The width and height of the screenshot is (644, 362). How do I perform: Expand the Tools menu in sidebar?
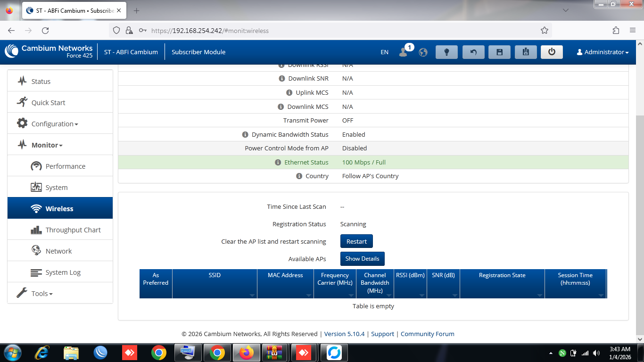[x=41, y=294]
